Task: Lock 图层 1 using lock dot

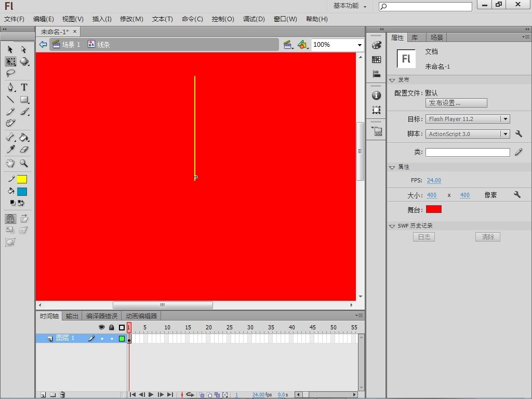Action: (x=112, y=339)
